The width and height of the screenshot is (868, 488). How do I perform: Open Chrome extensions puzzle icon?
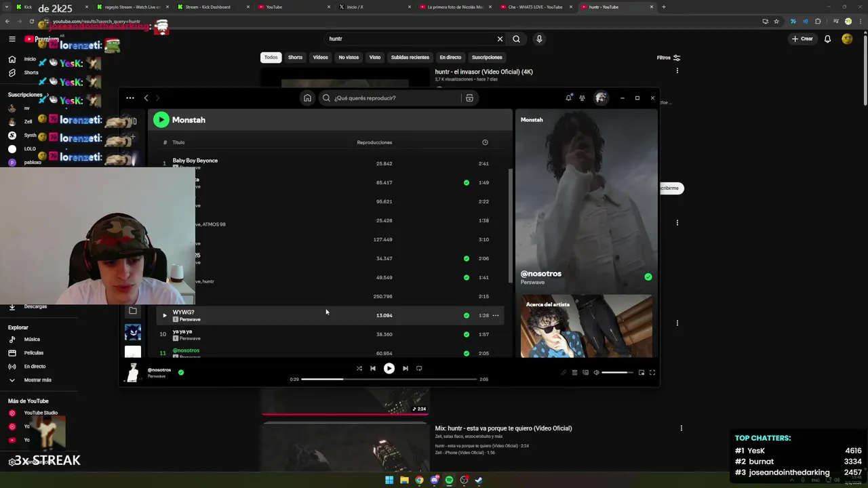tap(818, 21)
